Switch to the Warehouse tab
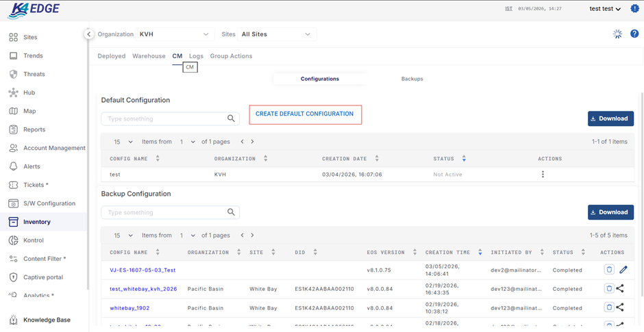Screen dimensions: 644x332 click(x=149, y=56)
